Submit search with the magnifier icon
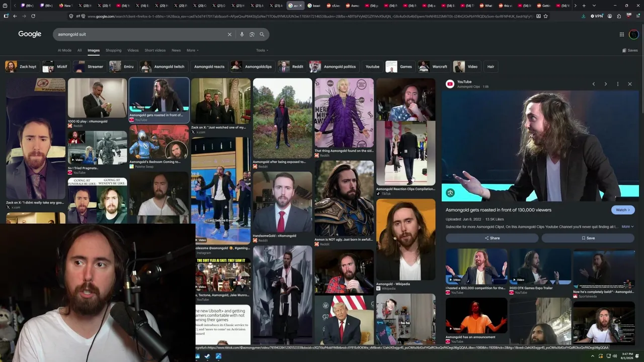 (x=262, y=34)
